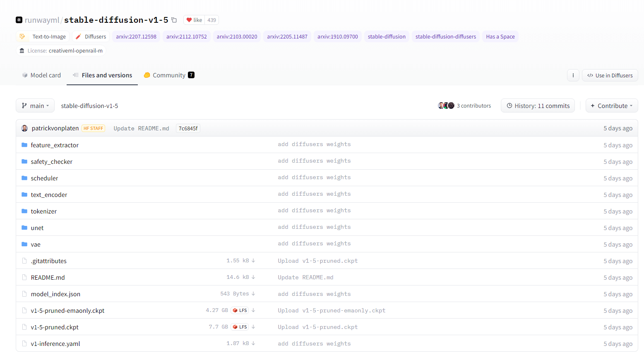Open the unet folder
This screenshot has width=644, height=355.
click(37, 228)
